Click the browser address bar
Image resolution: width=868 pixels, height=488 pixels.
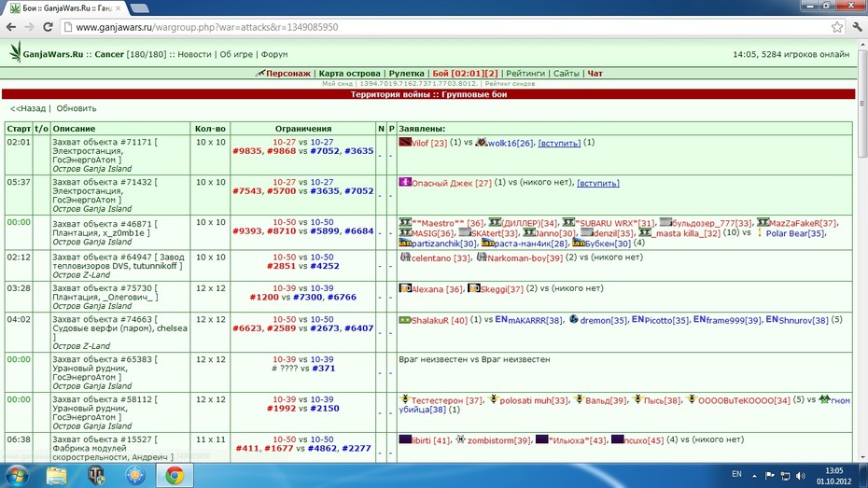coord(442,27)
